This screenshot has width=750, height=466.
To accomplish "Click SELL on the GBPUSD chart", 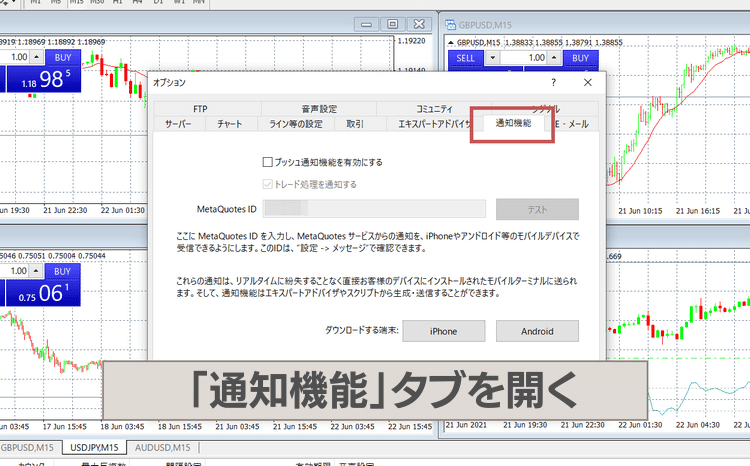I will (465, 58).
